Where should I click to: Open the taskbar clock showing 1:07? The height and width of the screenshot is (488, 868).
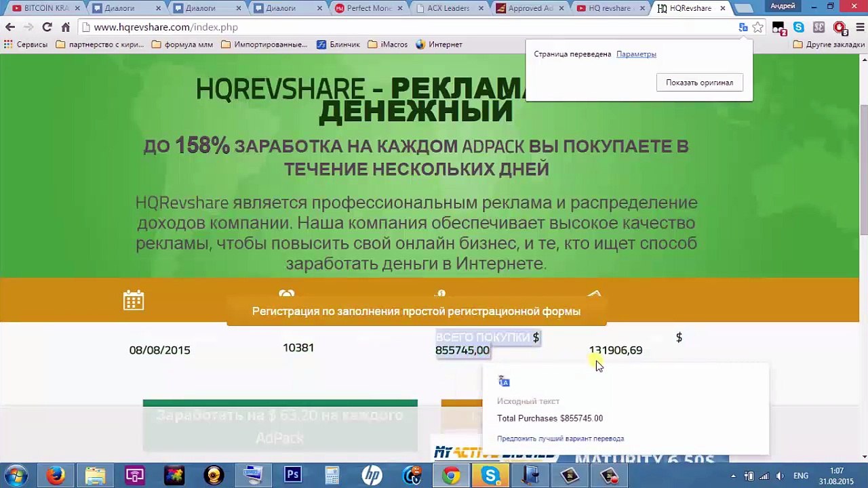tap(836, 476)
